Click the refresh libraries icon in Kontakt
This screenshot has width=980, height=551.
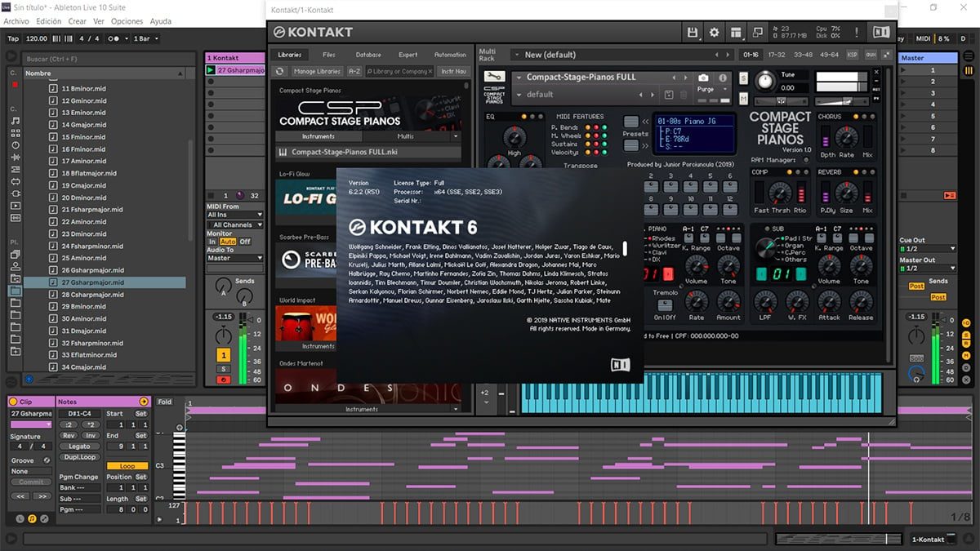(x=280, y=72)
